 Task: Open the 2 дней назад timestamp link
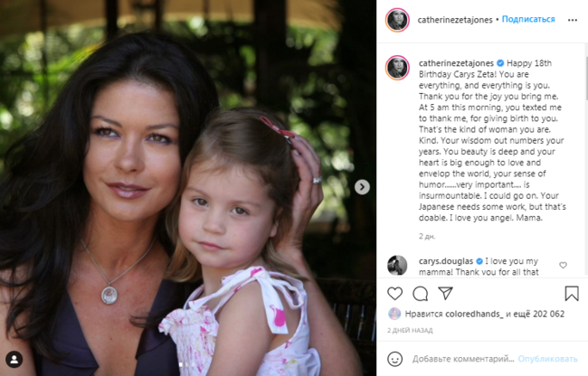pyautogui.click(x=410, y=330)
